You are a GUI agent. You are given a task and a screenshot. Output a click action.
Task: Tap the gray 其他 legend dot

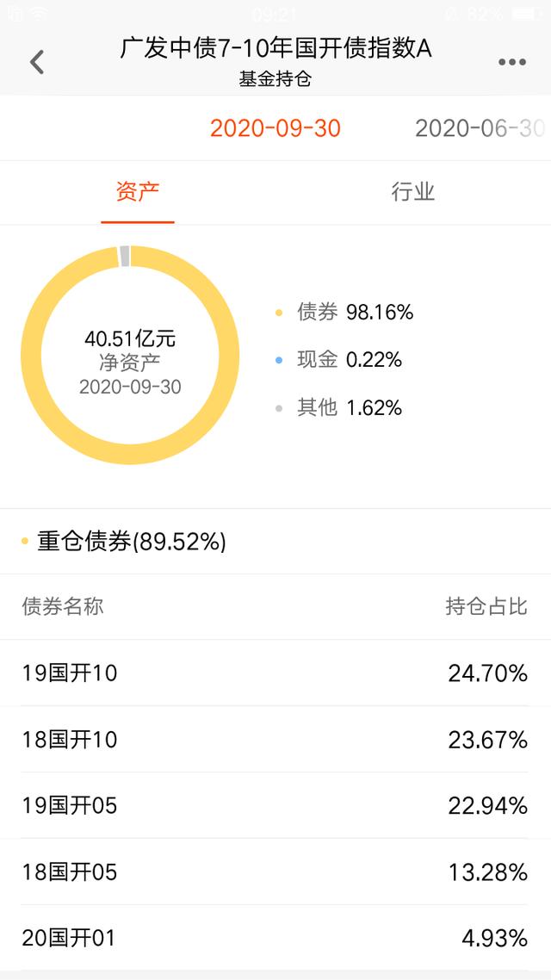coord(279,408)
